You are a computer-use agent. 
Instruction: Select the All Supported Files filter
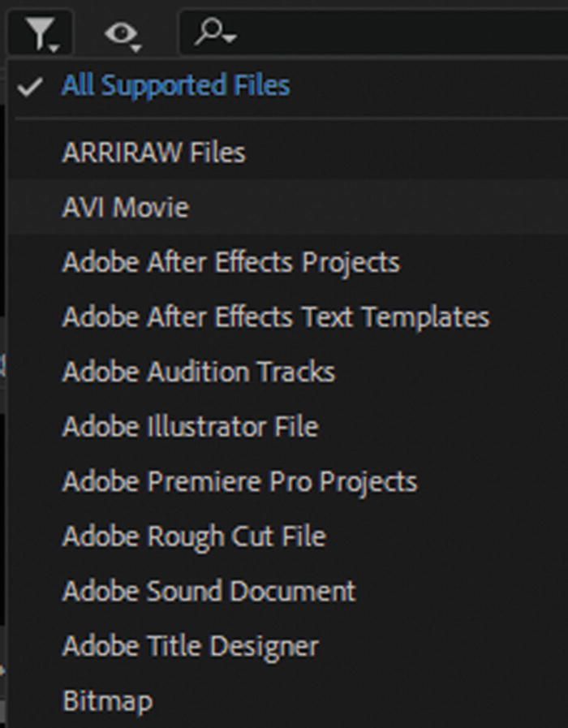point(175,86)
